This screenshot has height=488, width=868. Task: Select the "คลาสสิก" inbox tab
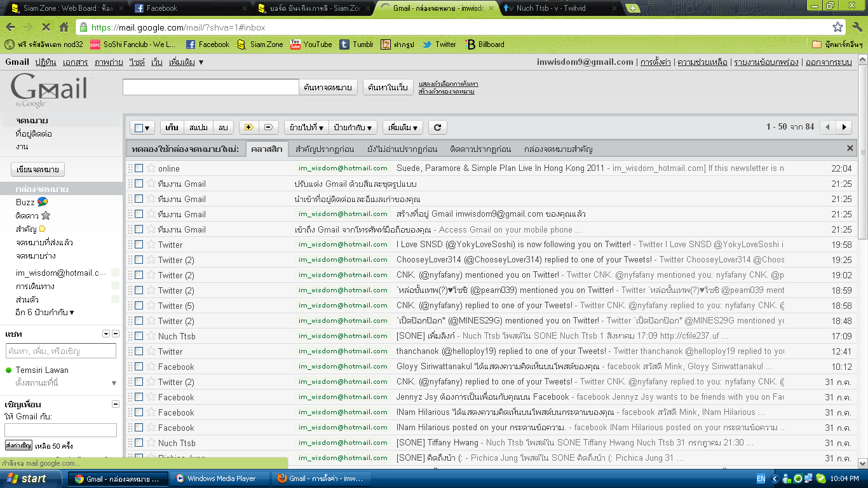pyautogui.click(x=267, y=149)
